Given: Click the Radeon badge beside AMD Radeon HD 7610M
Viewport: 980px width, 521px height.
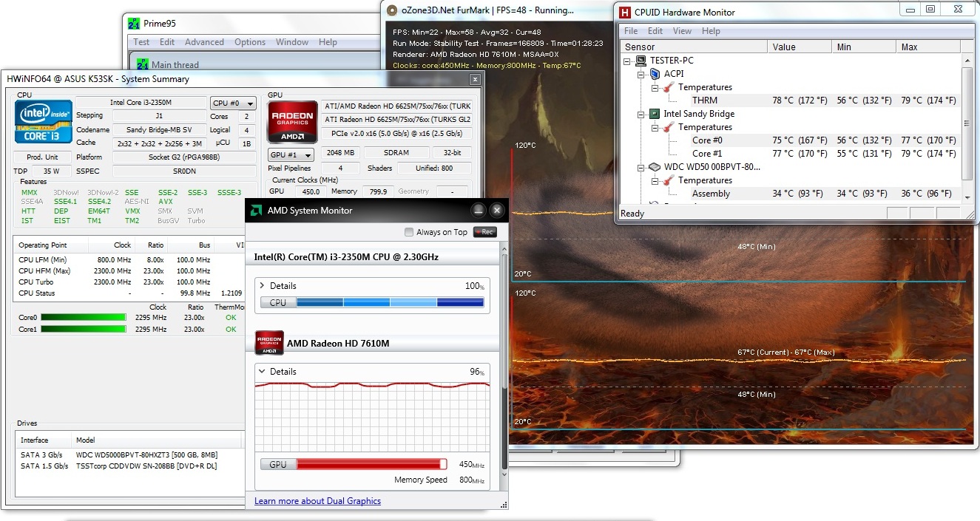Looking at the screenshot, I should (x=269, y=343).
